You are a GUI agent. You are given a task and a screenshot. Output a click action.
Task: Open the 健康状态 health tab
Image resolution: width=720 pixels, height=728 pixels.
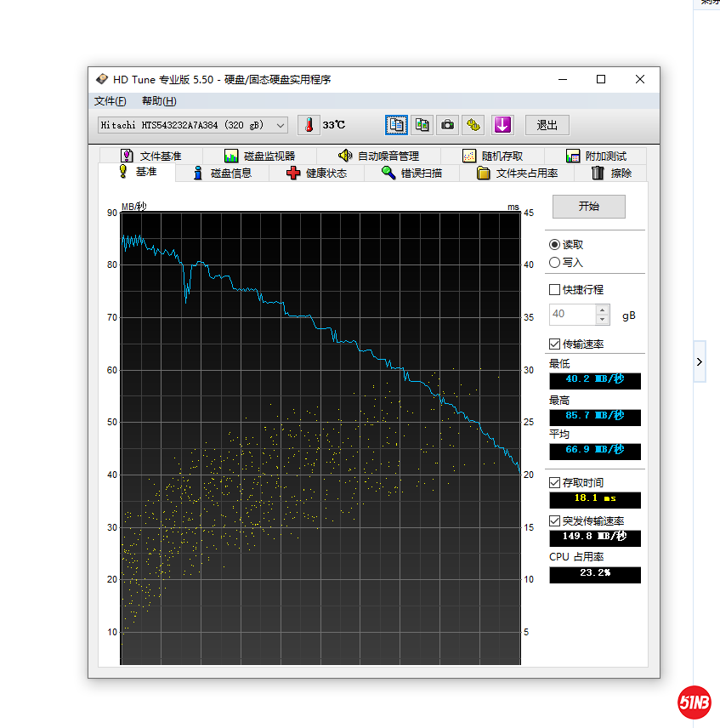[317, 173]
